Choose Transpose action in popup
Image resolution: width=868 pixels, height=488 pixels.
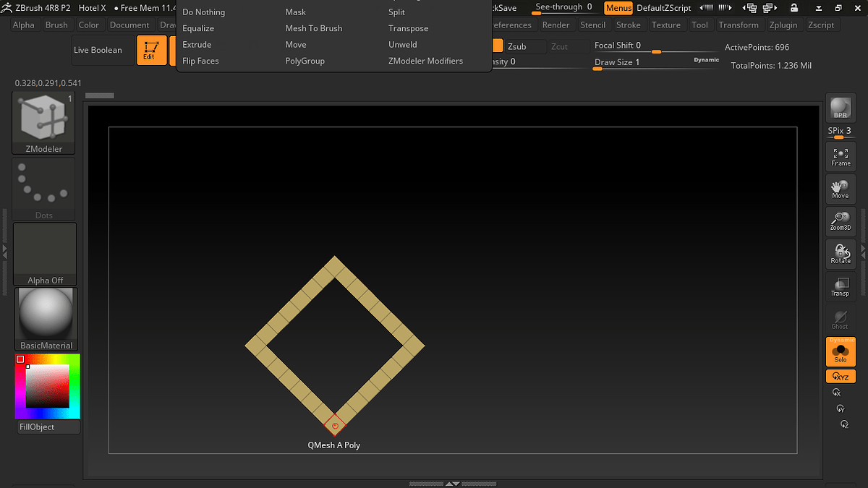[409, 28]
